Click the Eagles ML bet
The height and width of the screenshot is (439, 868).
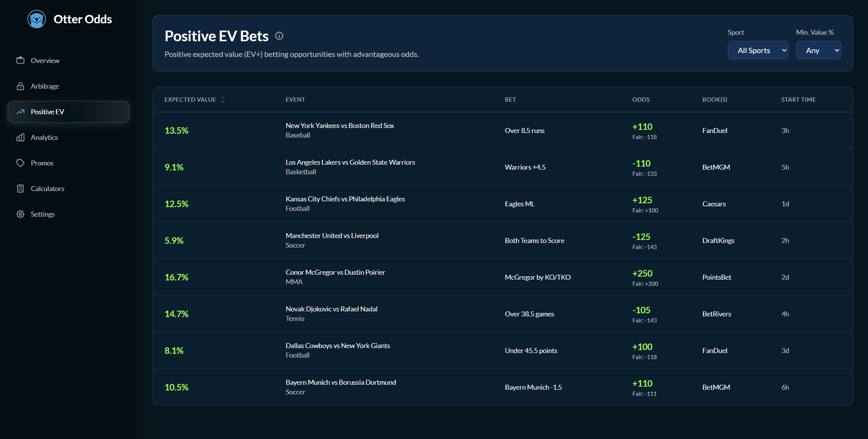coord(520,204)
